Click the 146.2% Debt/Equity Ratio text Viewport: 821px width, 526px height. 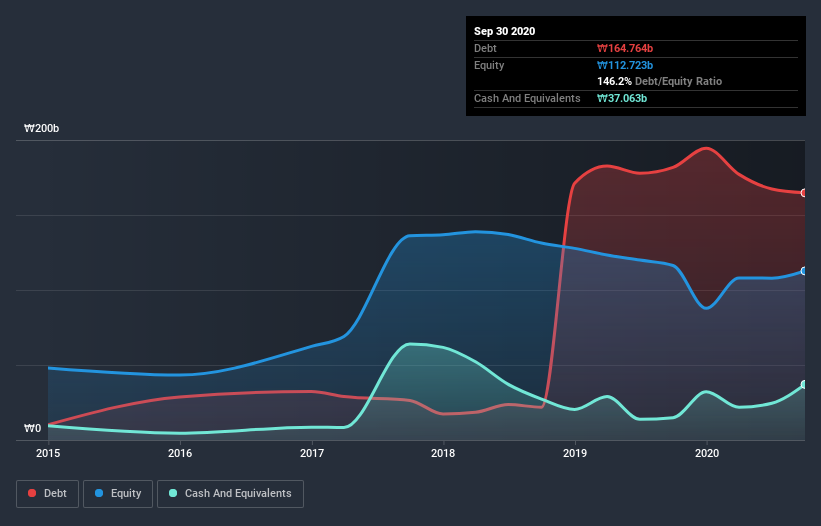tap(660, 81)
